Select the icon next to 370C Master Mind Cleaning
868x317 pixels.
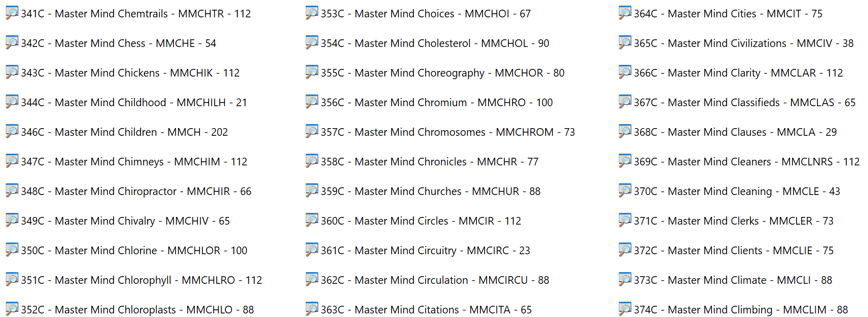coord(625,191)
